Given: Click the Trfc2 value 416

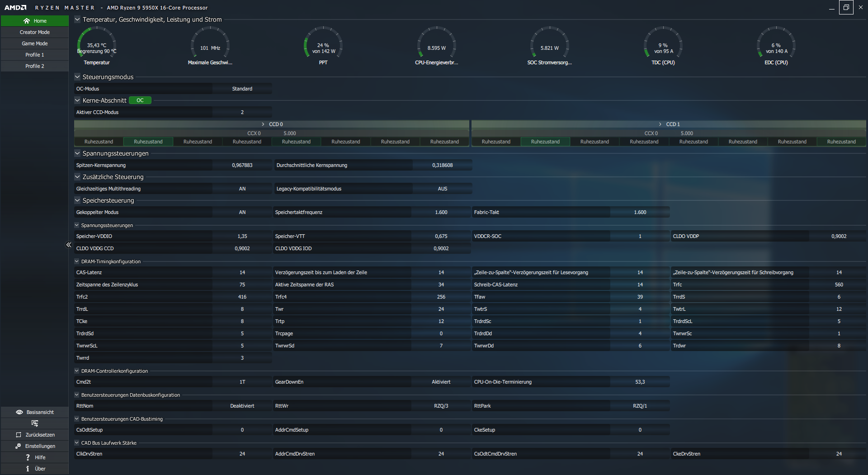Looking at the screenshot, I should [x=242, y=297].
